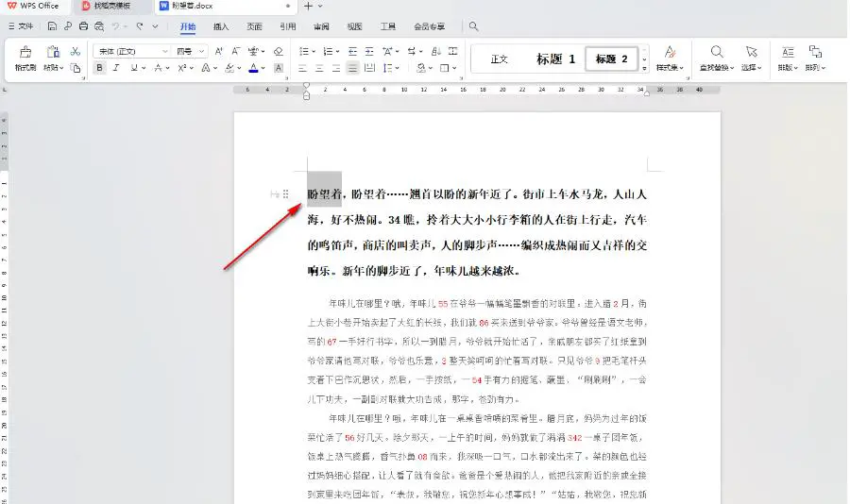Toggle character shading button

pos(278,68)
